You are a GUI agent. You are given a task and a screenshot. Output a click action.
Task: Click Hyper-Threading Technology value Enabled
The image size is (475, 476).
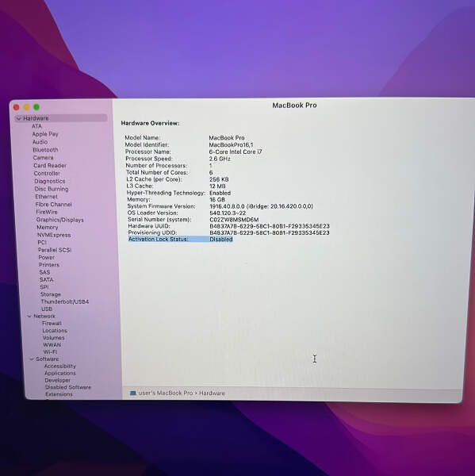tap(220, 193)
